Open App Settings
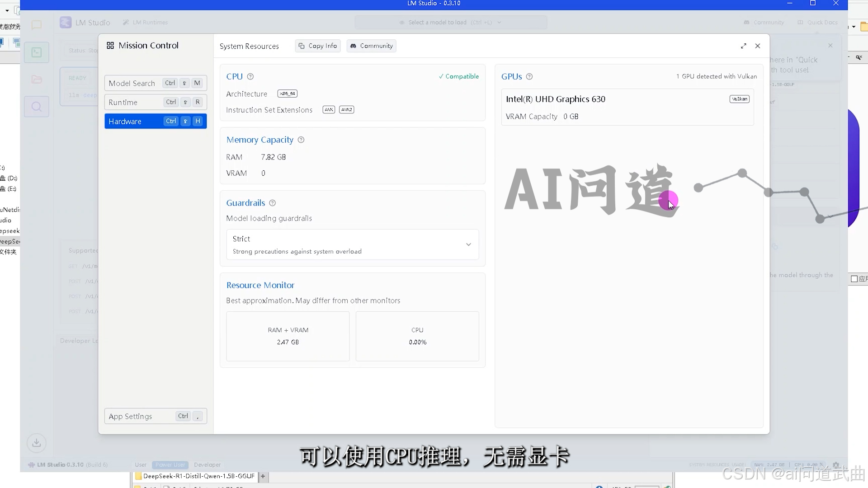This screenshot has height=488, width=868. [155, 416]
